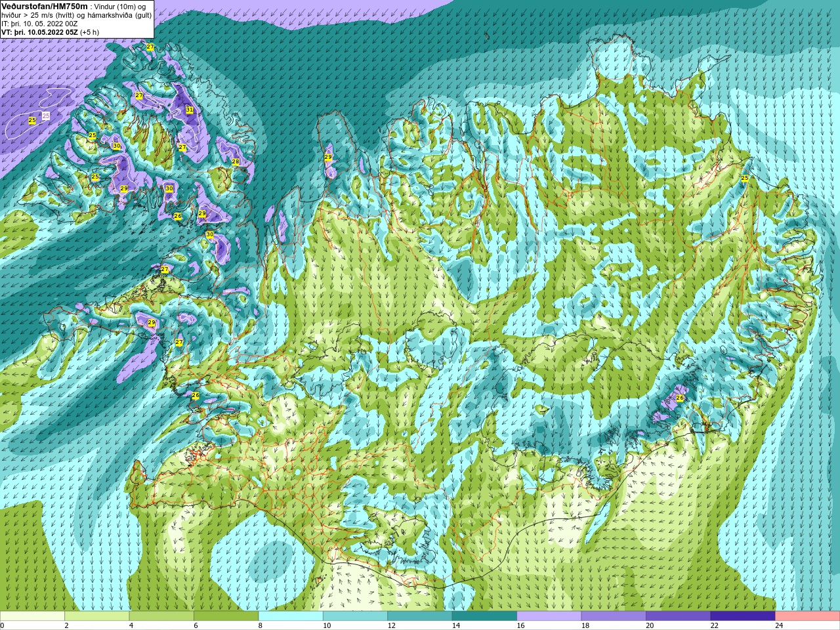The height and width of the screenshot is (630, 840).
Task: Click the scale label '20' under the color bar
Action: click(650, 625)
